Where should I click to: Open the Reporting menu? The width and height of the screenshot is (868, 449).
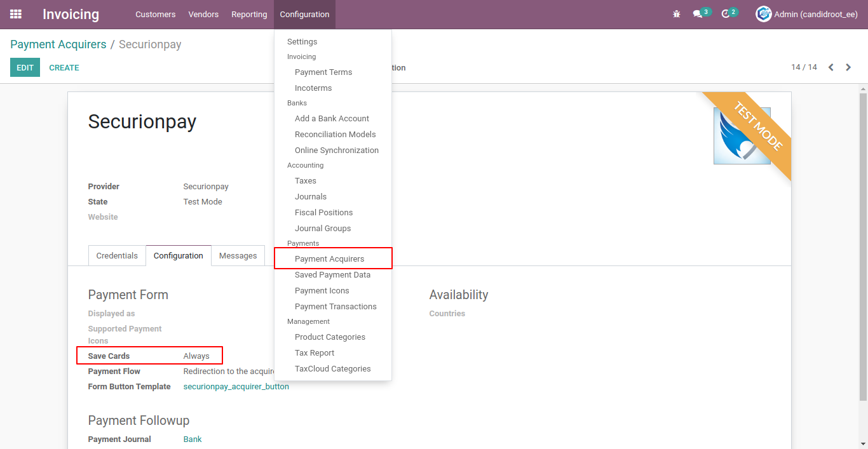click(x=249, y=15)
